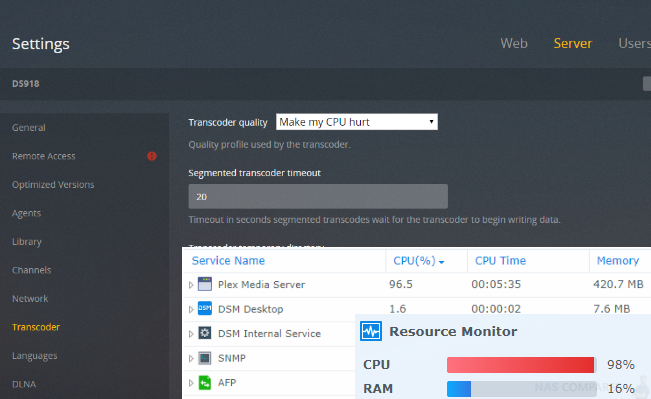The image size is (651, 399).
Task: Expand the SNMP service row
Action: coord(191,358)
